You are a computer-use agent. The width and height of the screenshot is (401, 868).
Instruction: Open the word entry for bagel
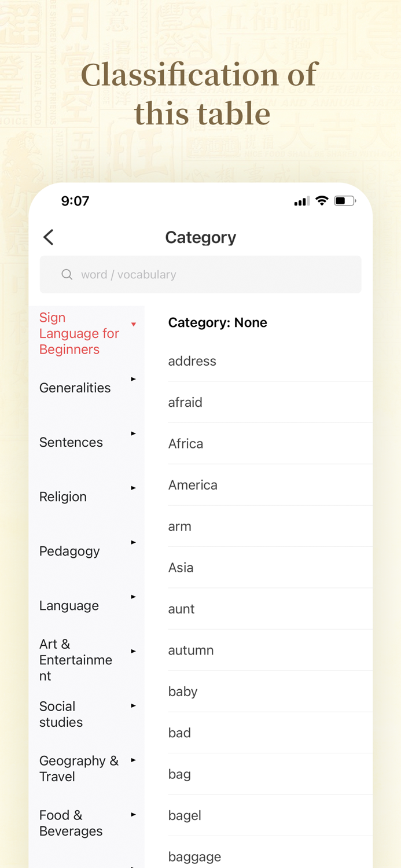coord(185,815)
